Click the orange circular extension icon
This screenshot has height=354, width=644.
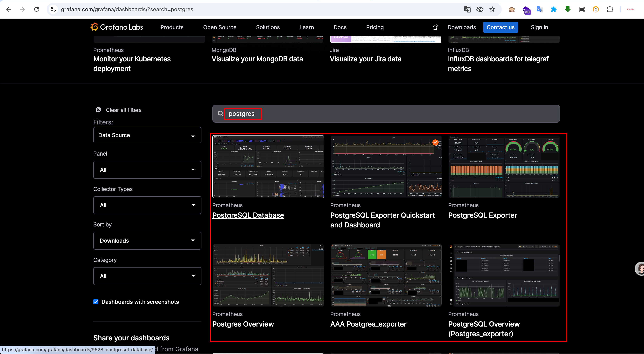click(x=596, y=10)
